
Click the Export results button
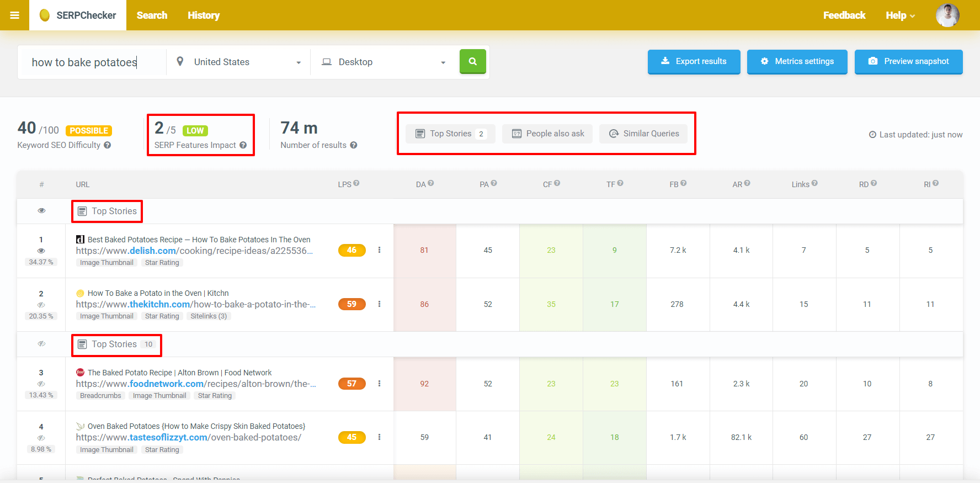(694, 61)
